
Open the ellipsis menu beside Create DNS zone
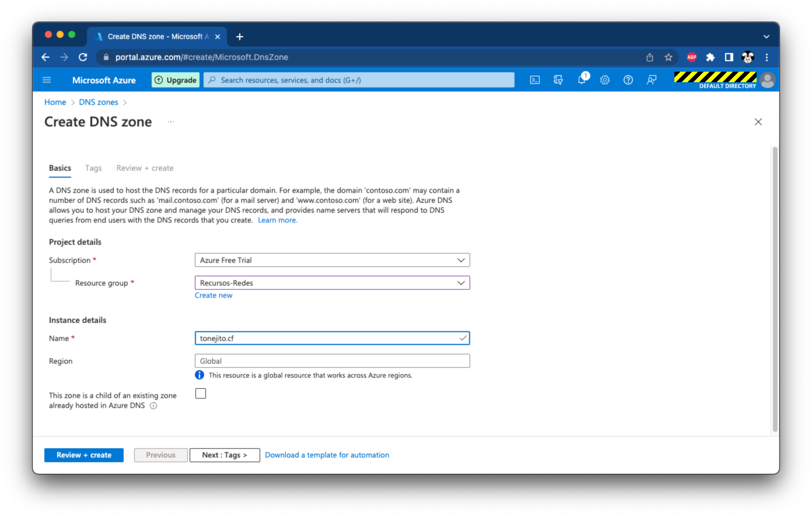(171, 122)
